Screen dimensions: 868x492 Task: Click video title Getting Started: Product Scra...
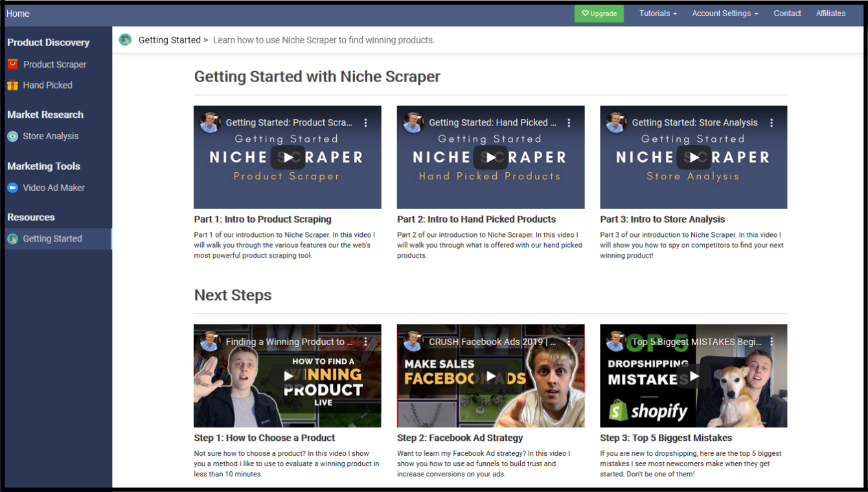pyautogui.click(x=289, y=122)
